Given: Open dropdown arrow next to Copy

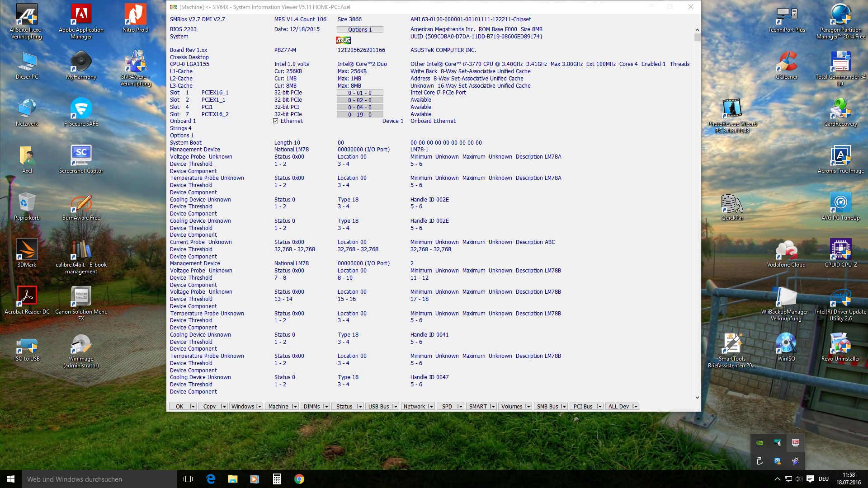Looking at the screenshot, I should pos(223,407).
